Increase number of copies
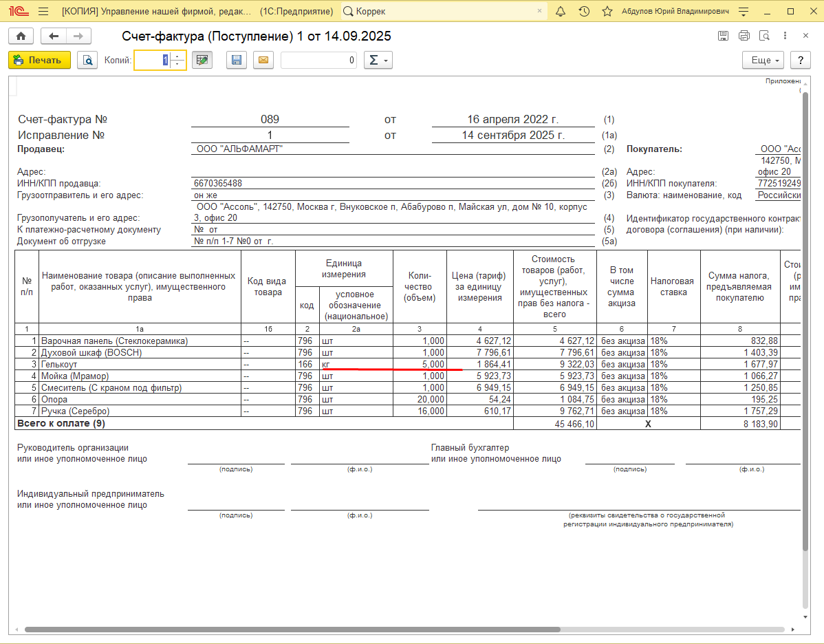Screen dimensions: 824x644 pyautogui.click(x=177, y=56)
